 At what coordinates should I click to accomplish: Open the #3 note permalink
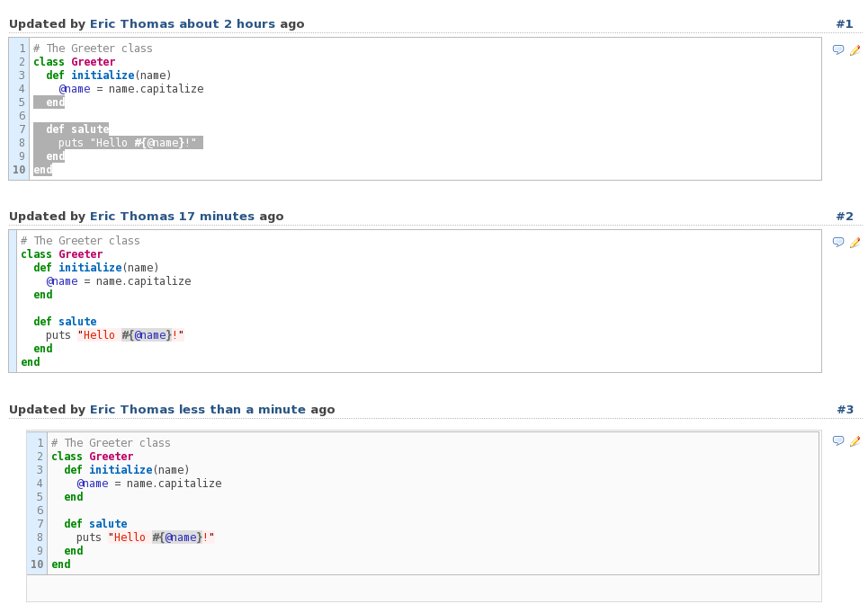point(846,409)
